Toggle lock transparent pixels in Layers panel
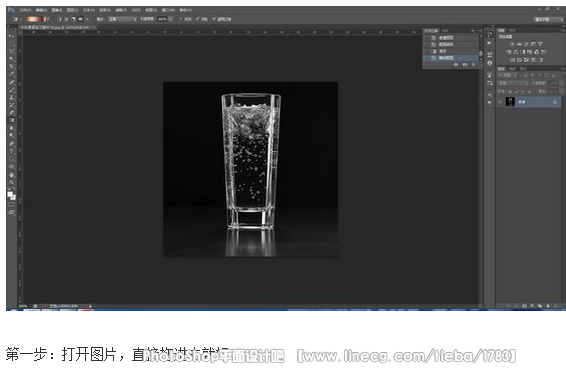This screenshot has width=566, height=373. [x=510, y=92]
